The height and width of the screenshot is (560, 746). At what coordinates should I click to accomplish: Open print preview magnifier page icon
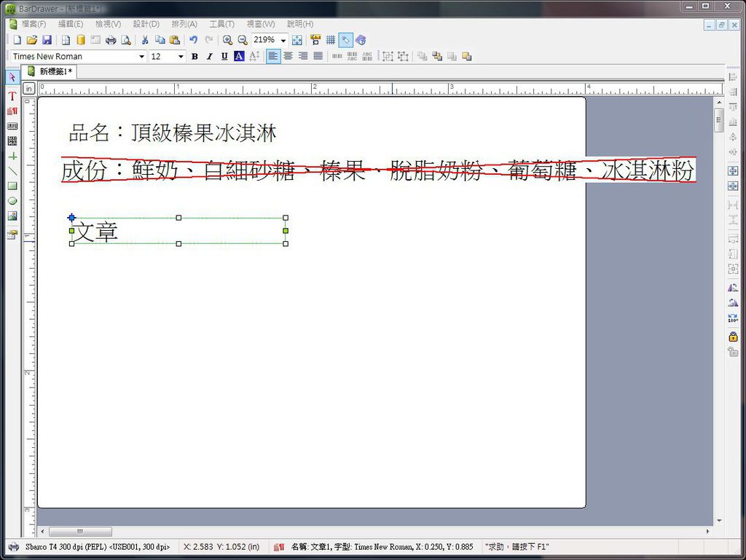click(125, 40)
